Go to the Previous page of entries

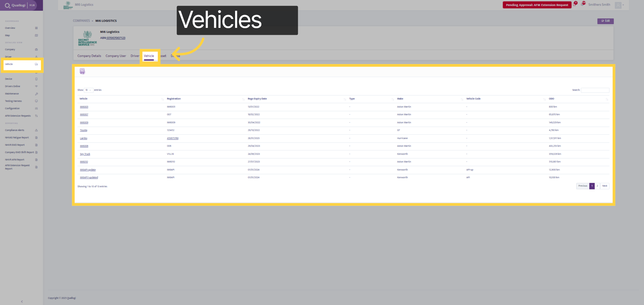click(583, 186)
